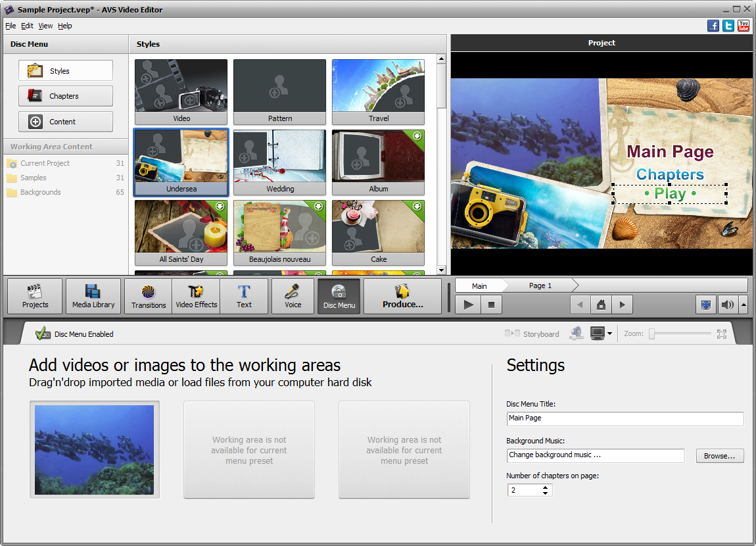Switch to Storyboard view

click(x=532, y=334)
